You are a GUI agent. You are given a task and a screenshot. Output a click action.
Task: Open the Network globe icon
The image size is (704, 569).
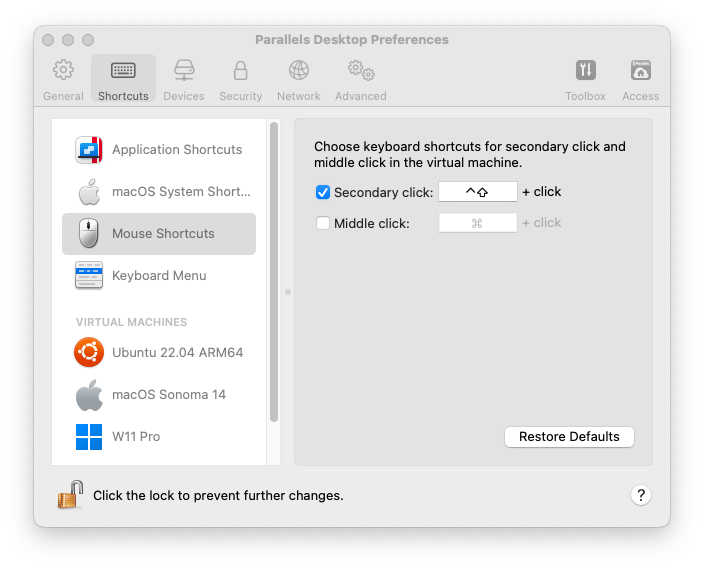pyautogui.click(x=299, y=71)
